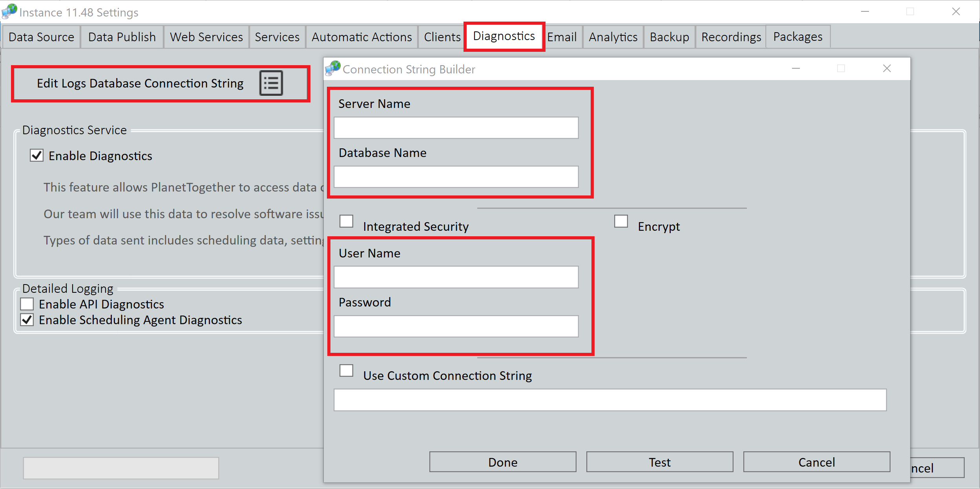
Task: Select the User Name input box
Action: point(456,277)
